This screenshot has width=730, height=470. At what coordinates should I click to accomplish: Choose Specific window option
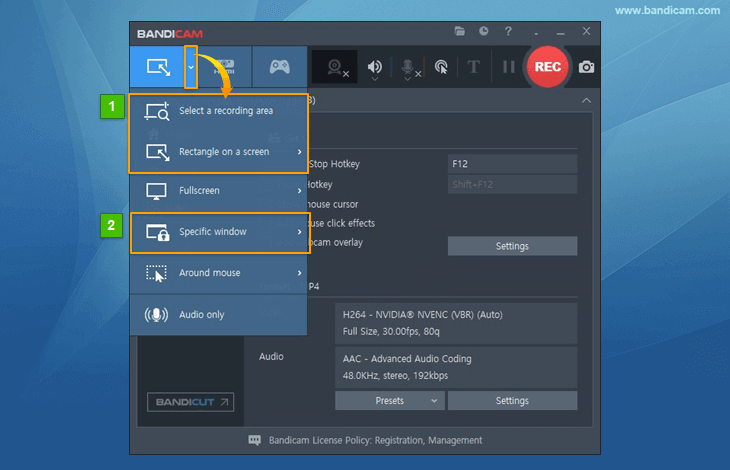coord(220,232)
